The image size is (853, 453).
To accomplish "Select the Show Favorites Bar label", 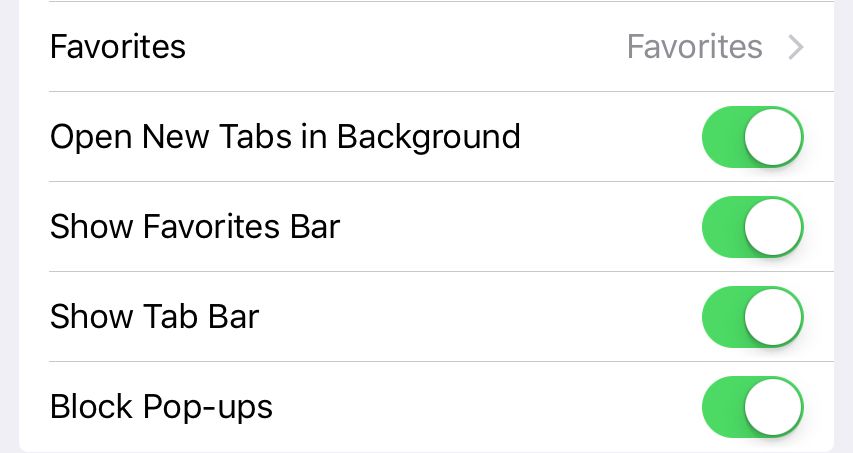I will click(195, 227).
